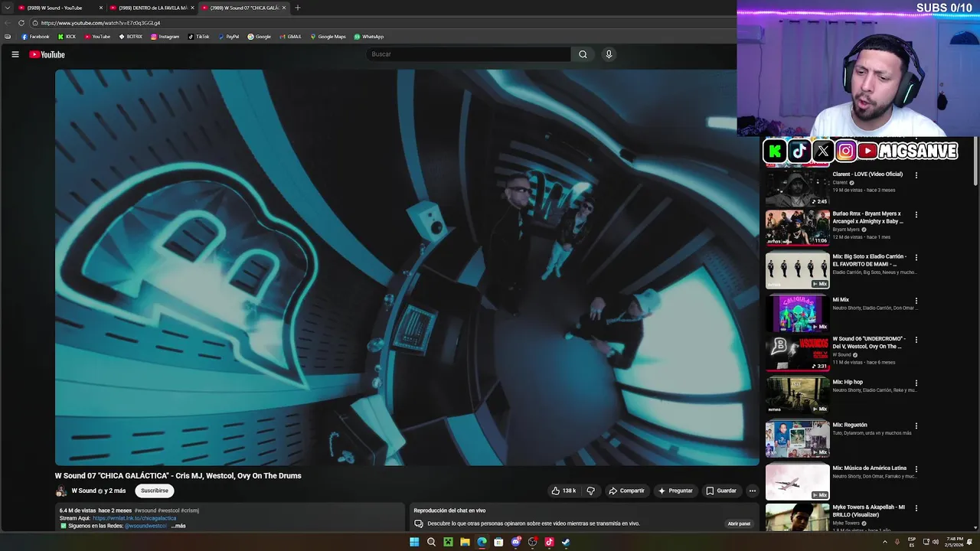Open W Sound 06 UNDERCROMO thumbnail
The height and width of the screenshot is (551, 980).
(798, 353)
